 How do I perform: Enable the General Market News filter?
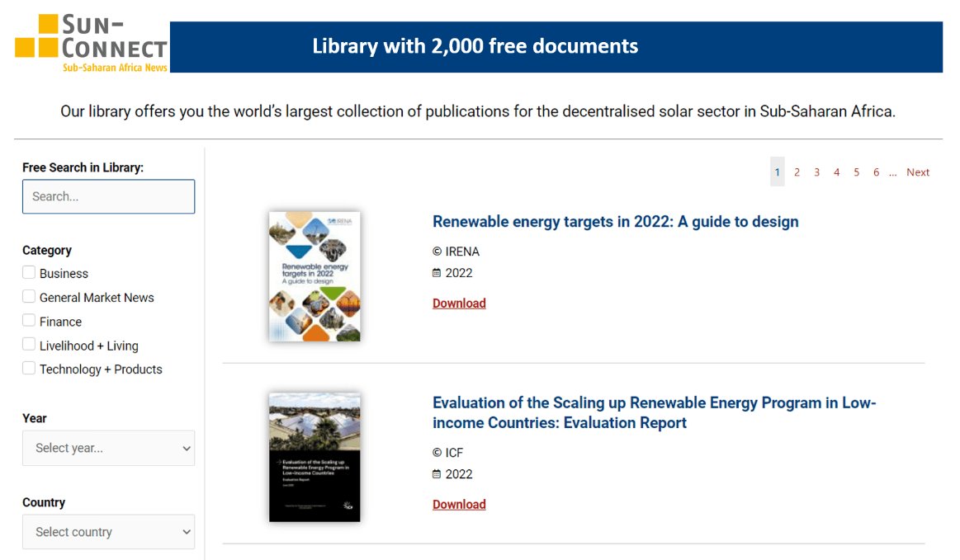tap(29, 296)
